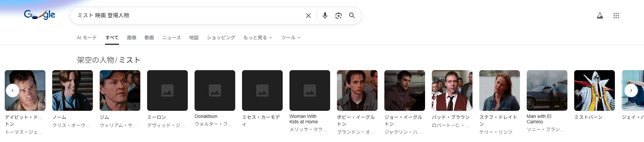
Task: Open the ツール dropdown menu
Action: point(290,38)
